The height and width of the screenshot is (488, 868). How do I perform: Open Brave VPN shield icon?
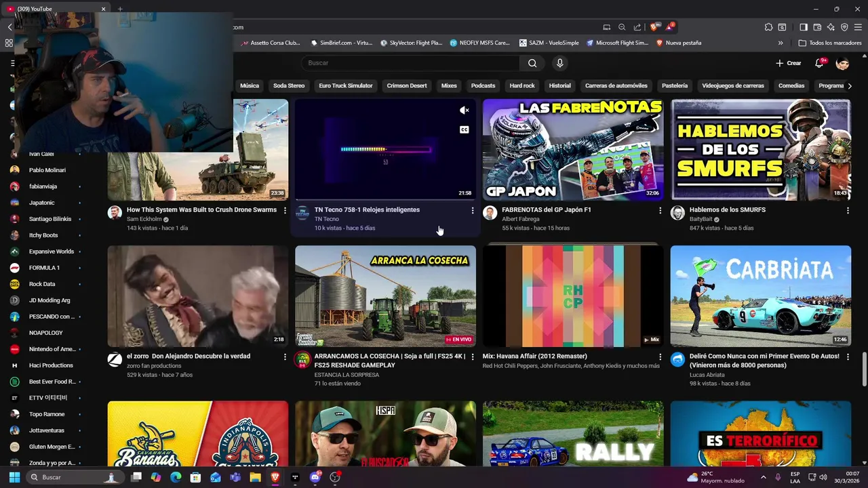[844, 27]
